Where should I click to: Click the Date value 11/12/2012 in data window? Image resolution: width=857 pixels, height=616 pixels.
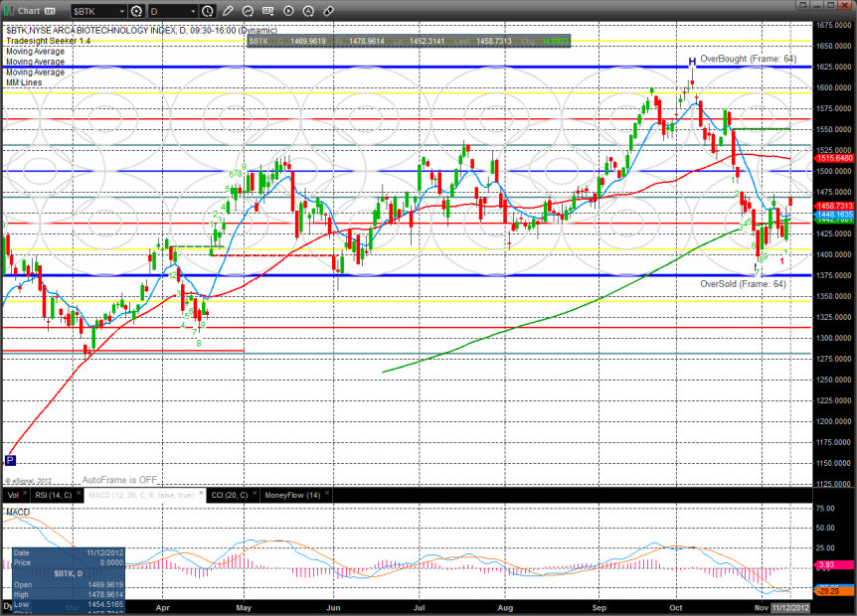point(105,552)
